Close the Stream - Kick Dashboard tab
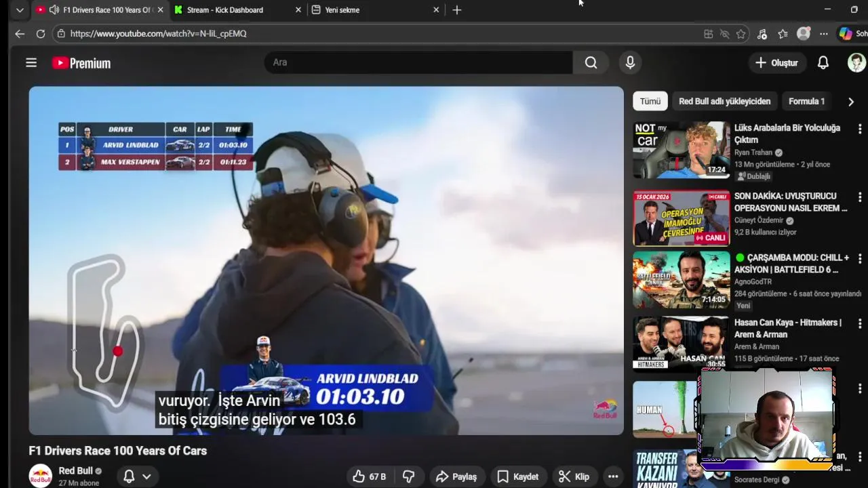Screen dimensions: 868x488 pos(299,9)
